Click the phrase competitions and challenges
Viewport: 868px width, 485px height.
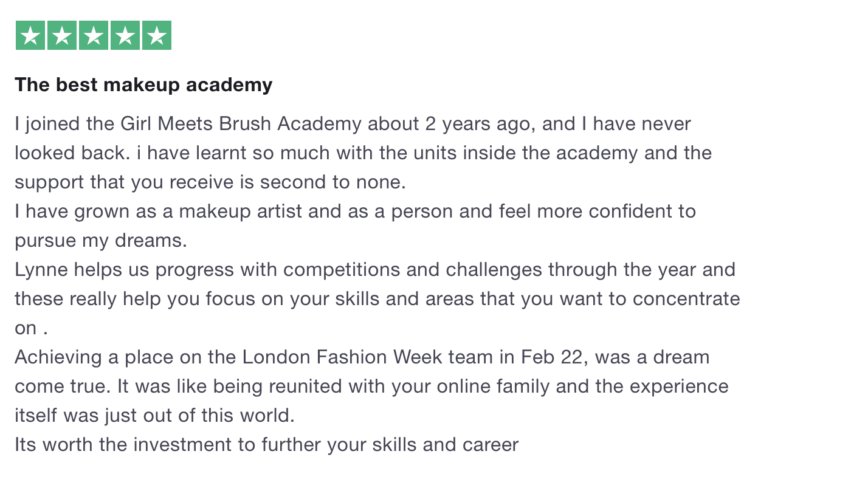413,270
